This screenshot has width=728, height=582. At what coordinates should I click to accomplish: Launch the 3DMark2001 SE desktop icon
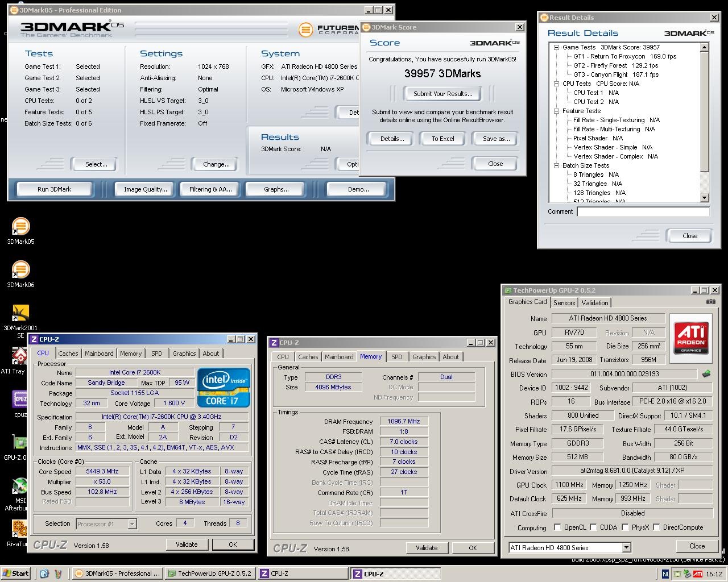point(20,313)
